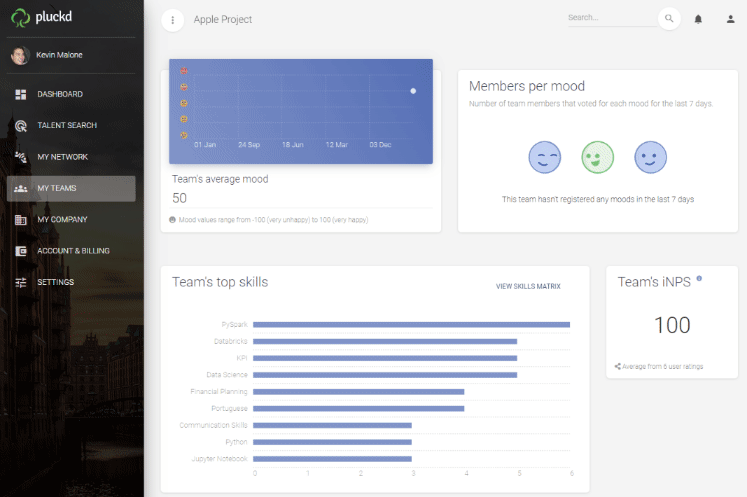Click the 03 Dec chart axis label
Viewport: 747px width, 497px height.
[x=380, y=145]
